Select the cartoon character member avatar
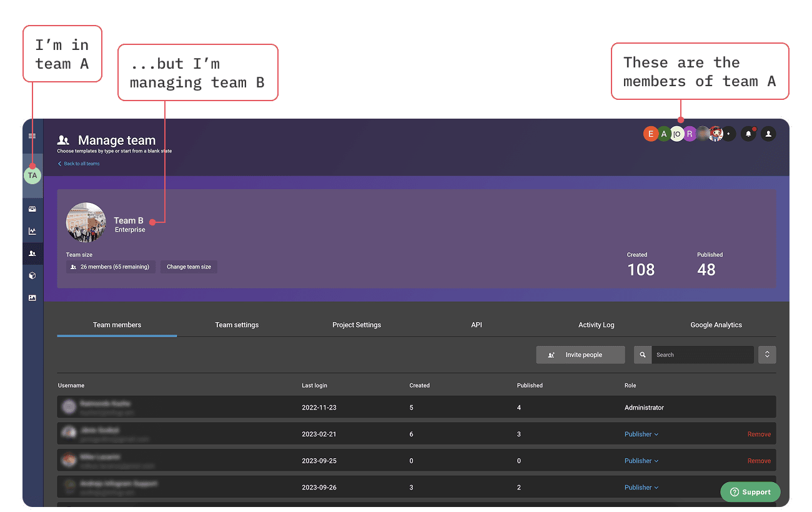Screen dimensions: 812x512 coord(716,134)
